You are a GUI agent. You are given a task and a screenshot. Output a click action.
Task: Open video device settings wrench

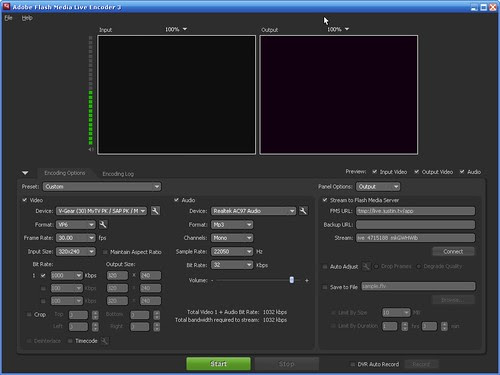(x=155, y=211)
